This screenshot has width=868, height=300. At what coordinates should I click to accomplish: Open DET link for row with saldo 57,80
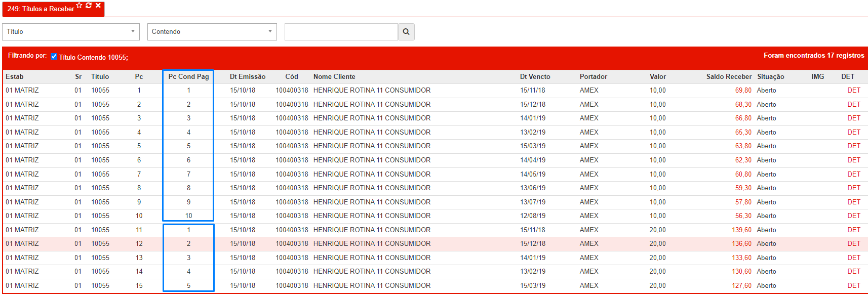point(854,202)
